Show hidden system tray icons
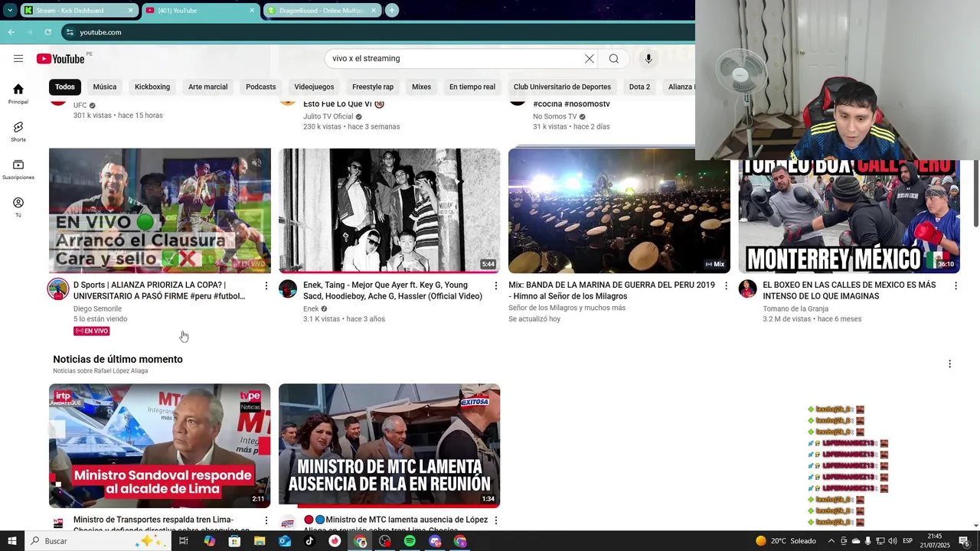 832,541
